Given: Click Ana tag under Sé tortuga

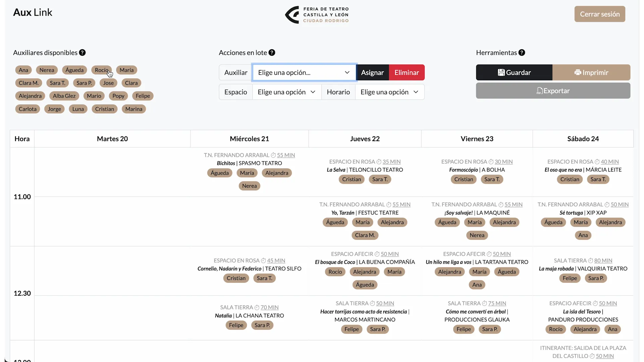Looking at the screenshot, I should click(583, 235).
